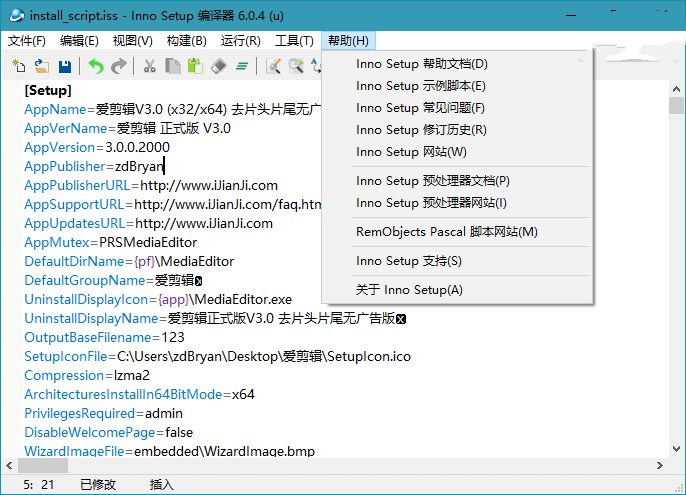Click the Open file folder icon
This screenshot has width=686, height=495.
42,66
